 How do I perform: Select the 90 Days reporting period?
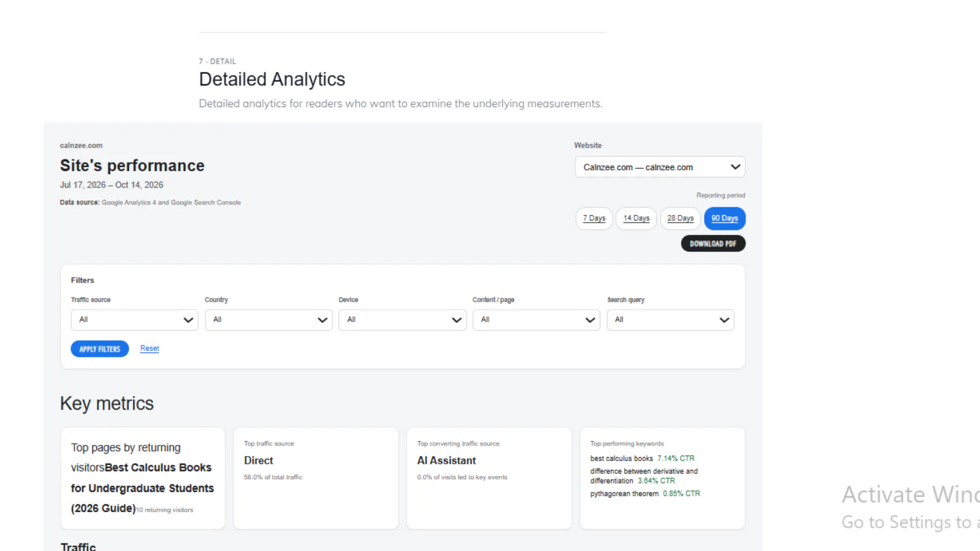pos(725,218)
